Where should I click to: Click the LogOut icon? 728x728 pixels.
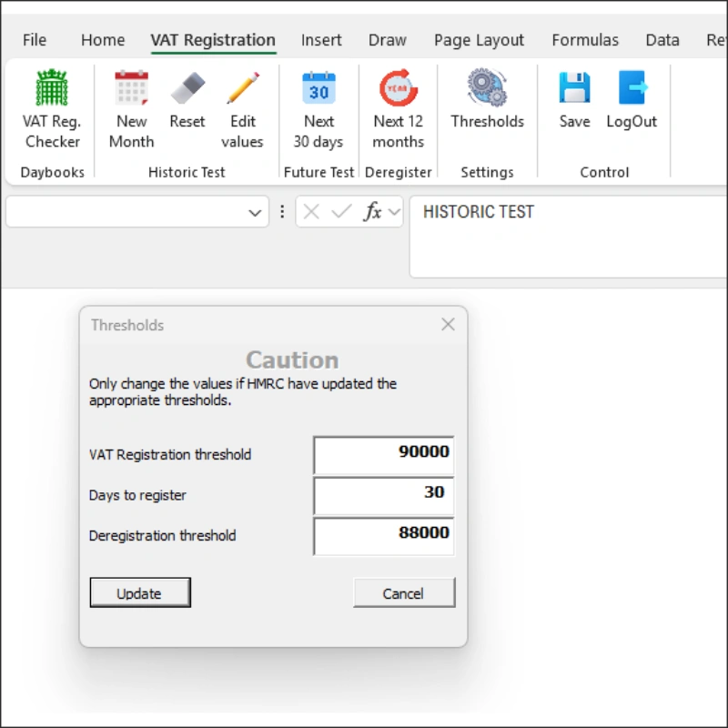[632, 90]
